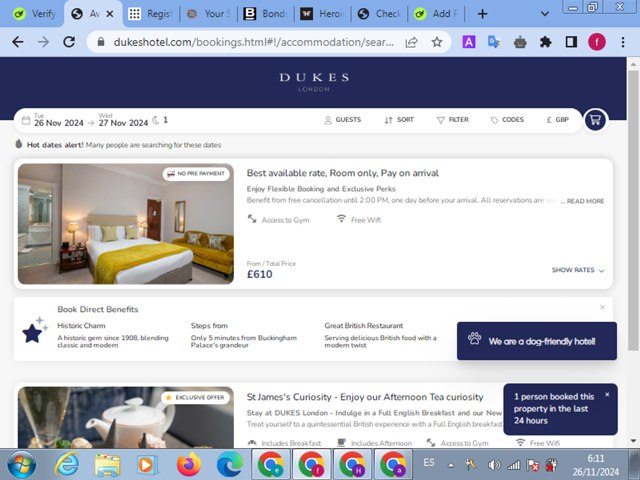
Task: Open the GUESTS selector
Action: [x=342, y=120]
